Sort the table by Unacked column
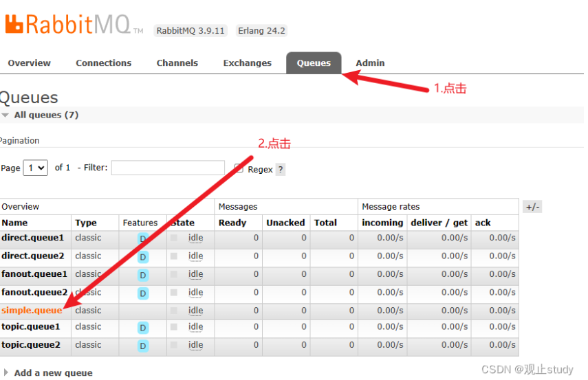The width and height of the screenshot is (588, 380). (x=285, y=223)
